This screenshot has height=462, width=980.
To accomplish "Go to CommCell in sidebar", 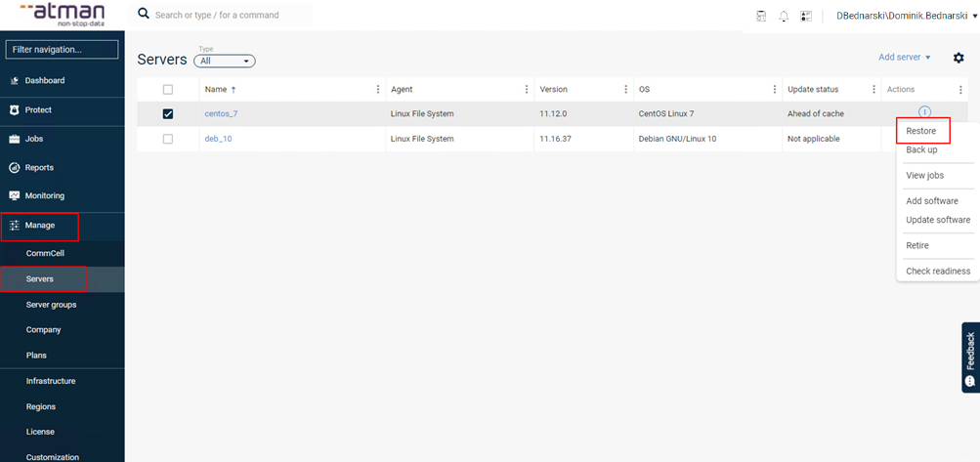I will pyautogui.click(x=45, y=254).
